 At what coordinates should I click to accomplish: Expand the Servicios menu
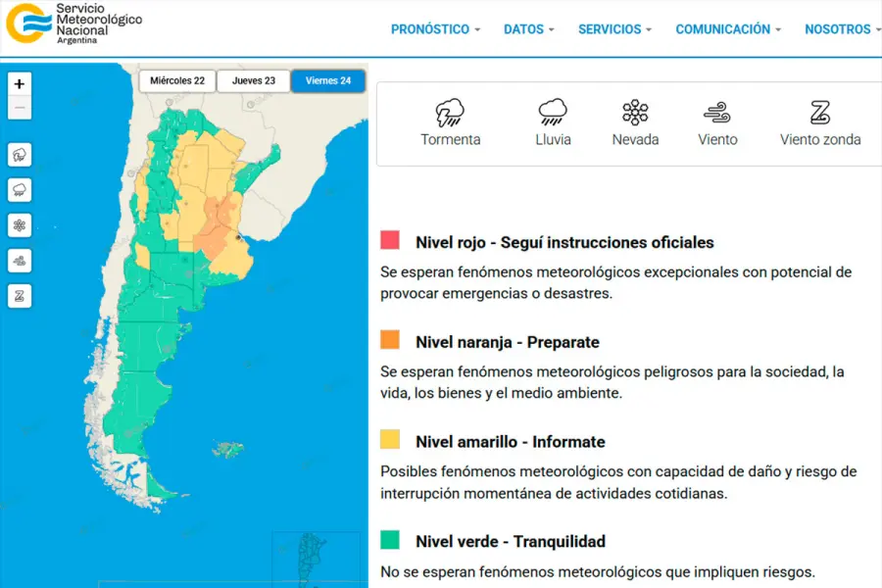[x=614, y=29]
